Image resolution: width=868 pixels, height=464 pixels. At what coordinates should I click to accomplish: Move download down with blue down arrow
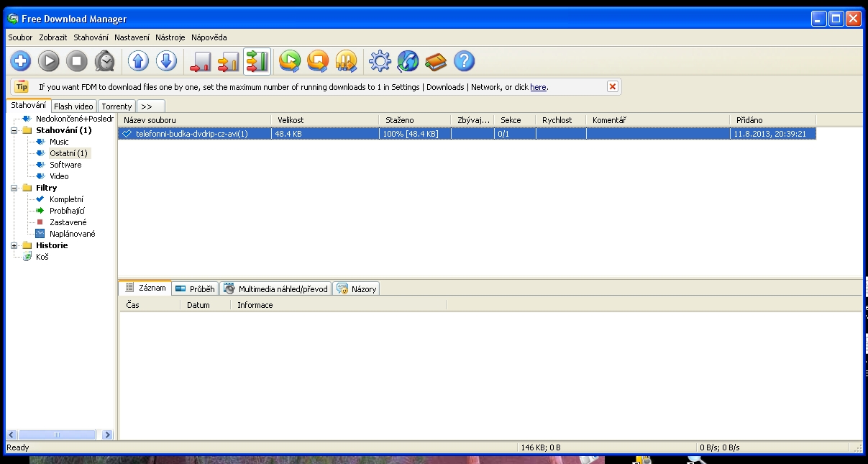[167, 62]
